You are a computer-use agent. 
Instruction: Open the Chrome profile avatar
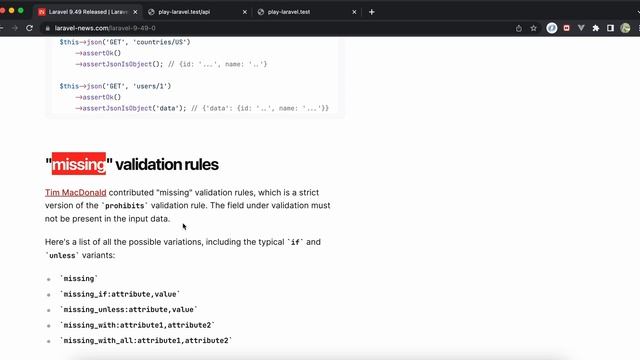pos(625,28)
